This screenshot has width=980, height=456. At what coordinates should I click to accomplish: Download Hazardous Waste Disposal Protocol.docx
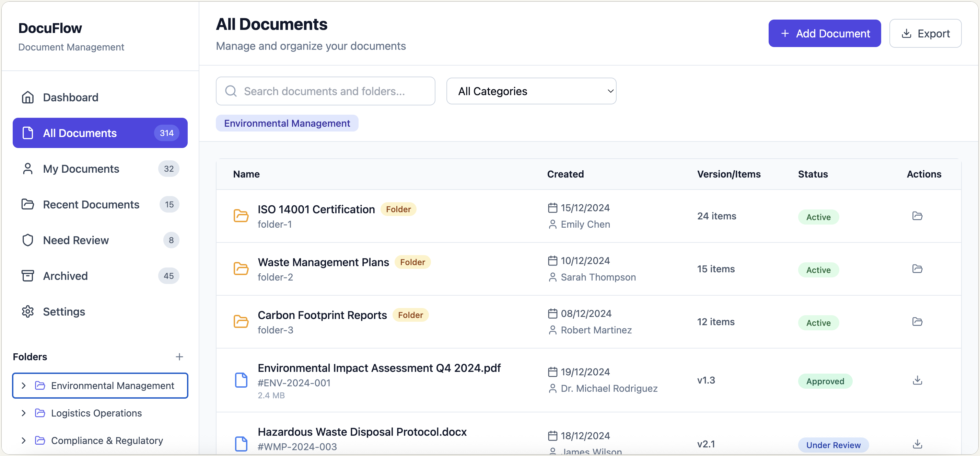click(917, 444)
